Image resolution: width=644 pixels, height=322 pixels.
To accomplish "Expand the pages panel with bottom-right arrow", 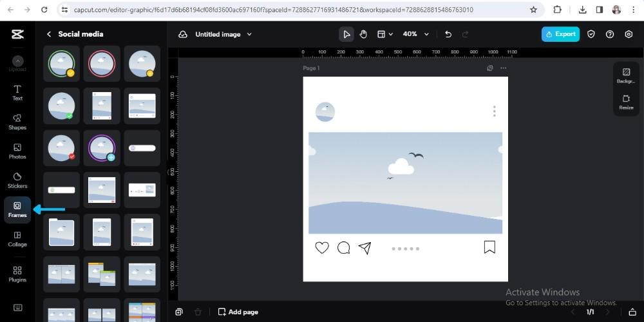I will 632,312.
